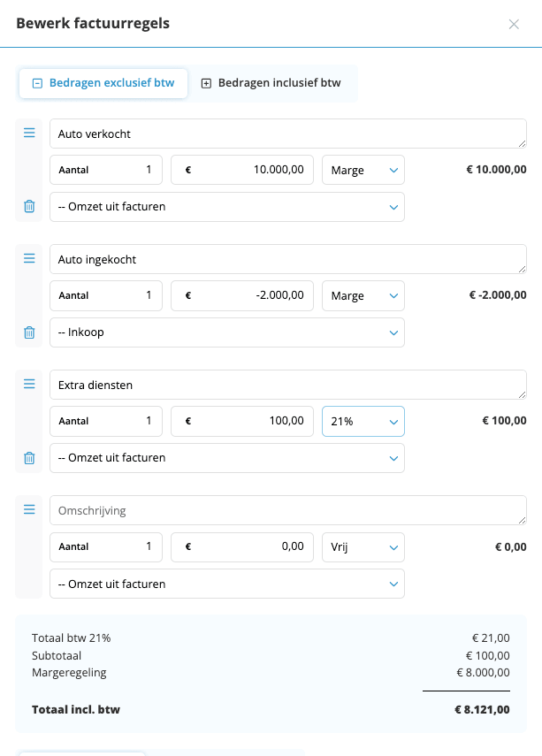542x756 pixels.
Task: Select Bedragen exclusief btw option
Action: pyautogui.click(x=103, y=83)
